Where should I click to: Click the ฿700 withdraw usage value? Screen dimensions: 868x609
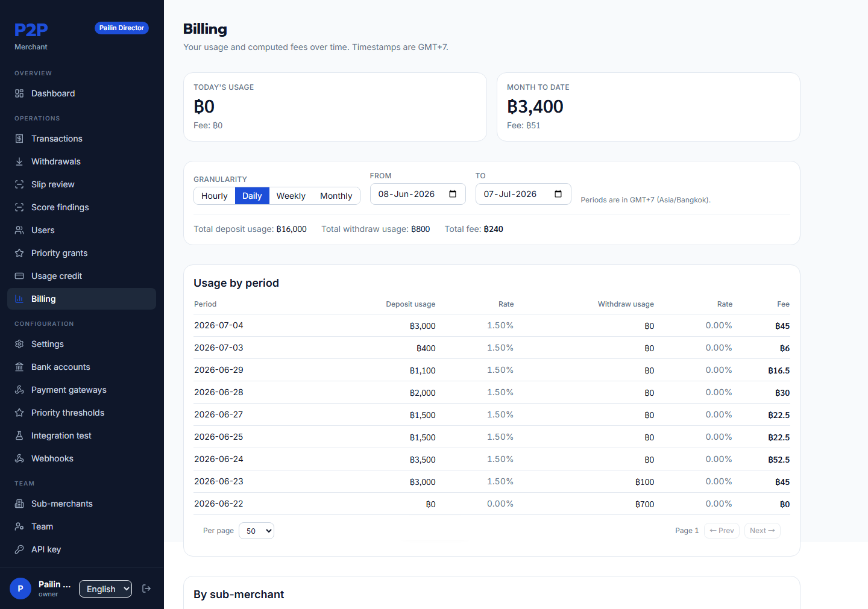(x=644, y=504)
